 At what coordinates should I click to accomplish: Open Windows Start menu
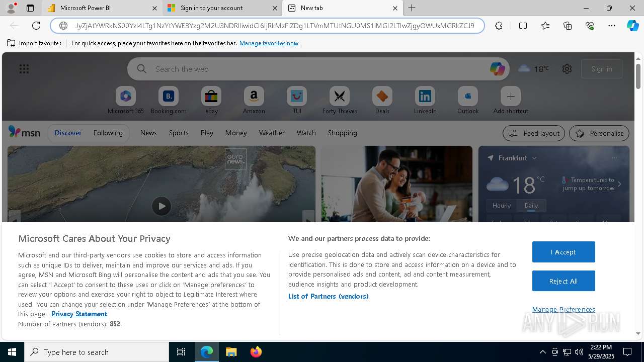click(x=12, y=352)
